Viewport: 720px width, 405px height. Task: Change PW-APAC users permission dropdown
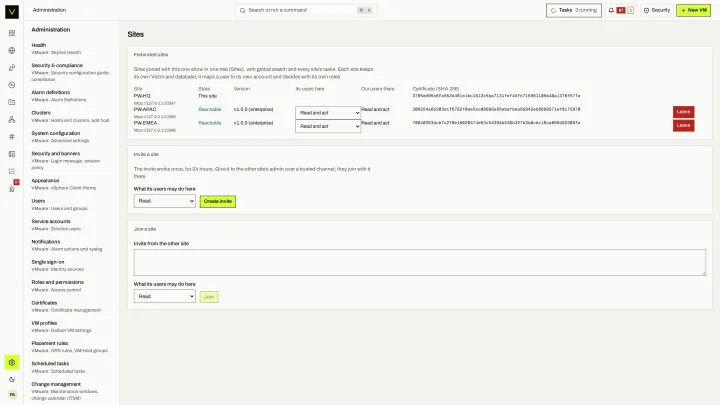(x=328, y=113)
